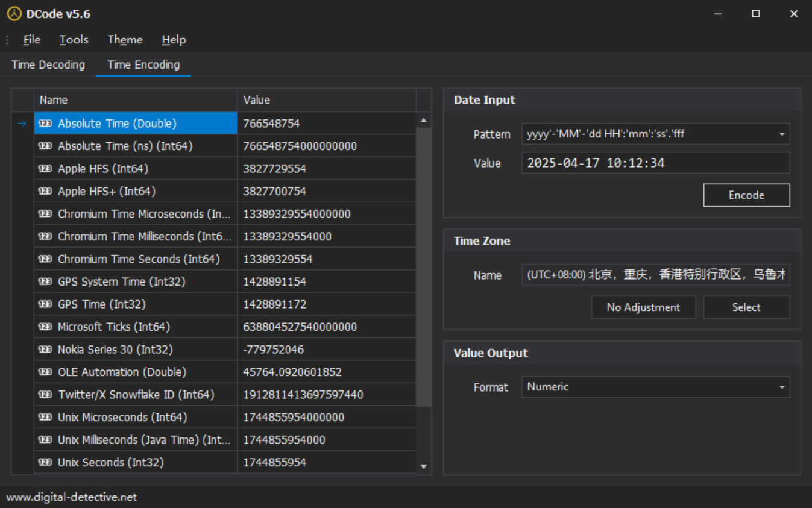Click the numeric icon beside GPS Time (Int32)

pyautogui.click(x=45, y=304)
